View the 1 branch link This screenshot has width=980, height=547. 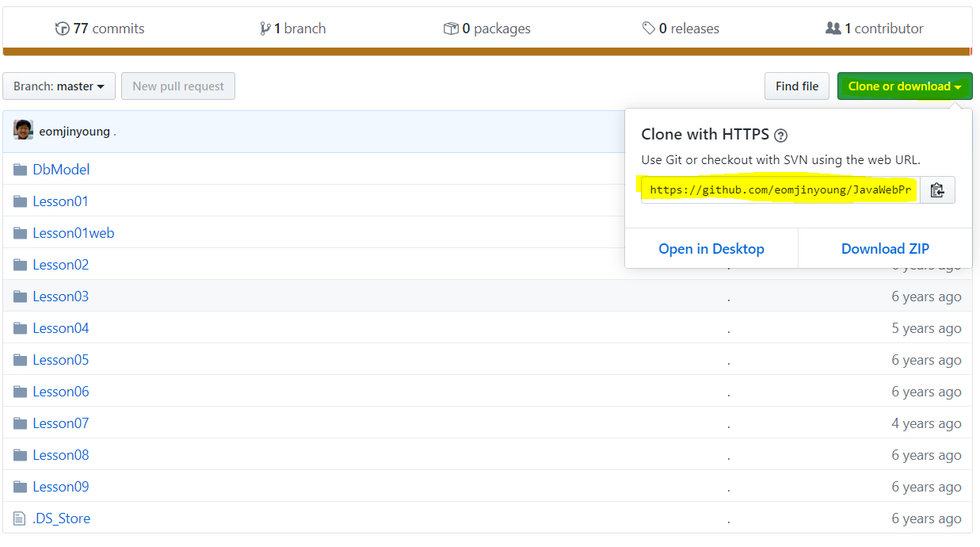point(292,29)
